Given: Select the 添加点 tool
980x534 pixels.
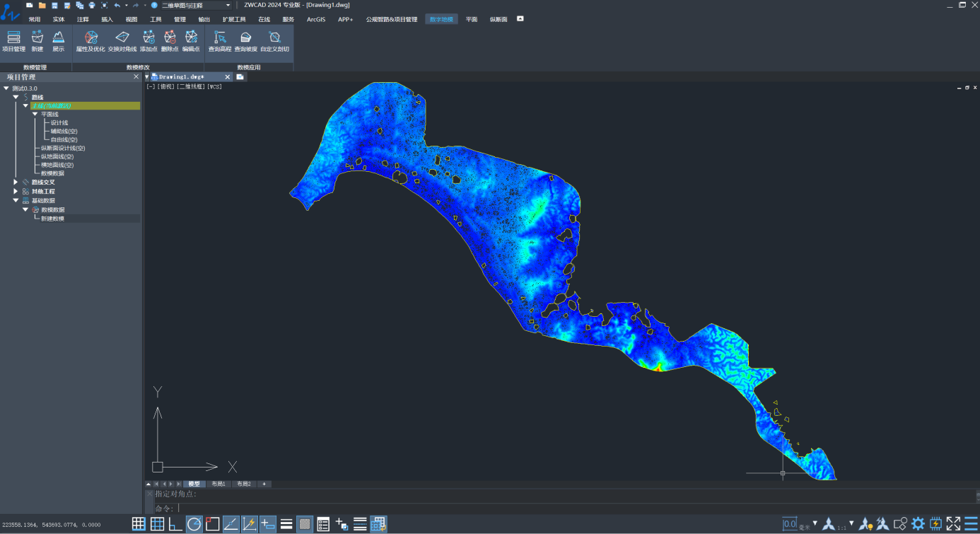Looking at the screenshot, I should click(148, 41).
